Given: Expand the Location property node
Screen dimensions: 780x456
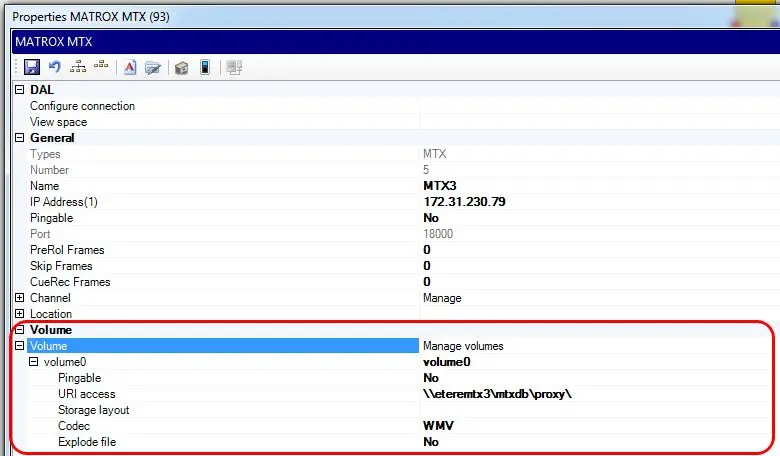Looking at the screenshot, I should pyautogui.click(x=21, y=314).
